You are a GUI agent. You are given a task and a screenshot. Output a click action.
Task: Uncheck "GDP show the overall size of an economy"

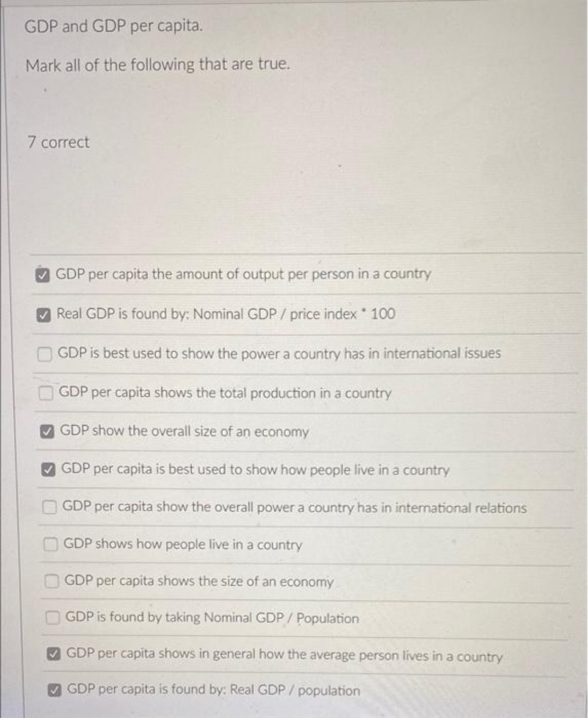(48, 432)
